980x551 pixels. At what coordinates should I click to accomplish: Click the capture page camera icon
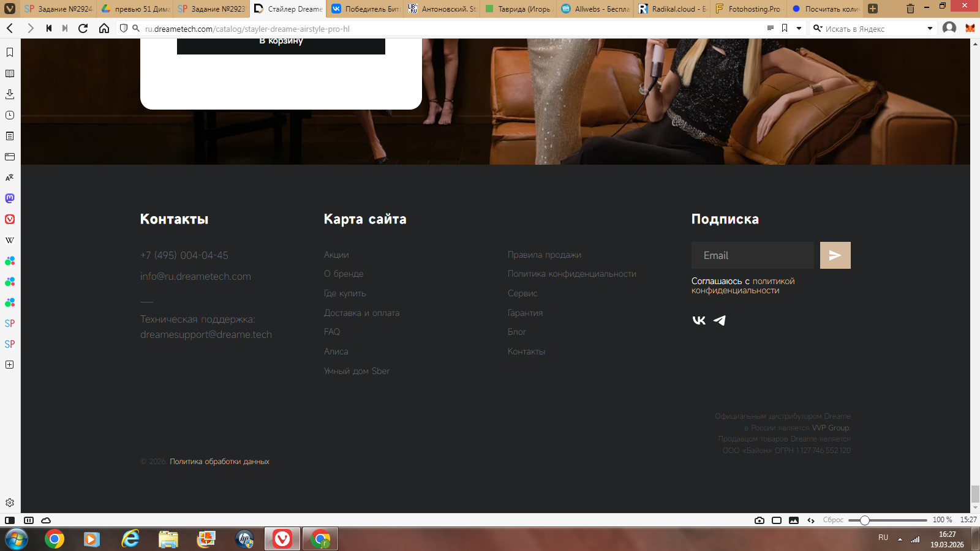click(x=759, y=520)
